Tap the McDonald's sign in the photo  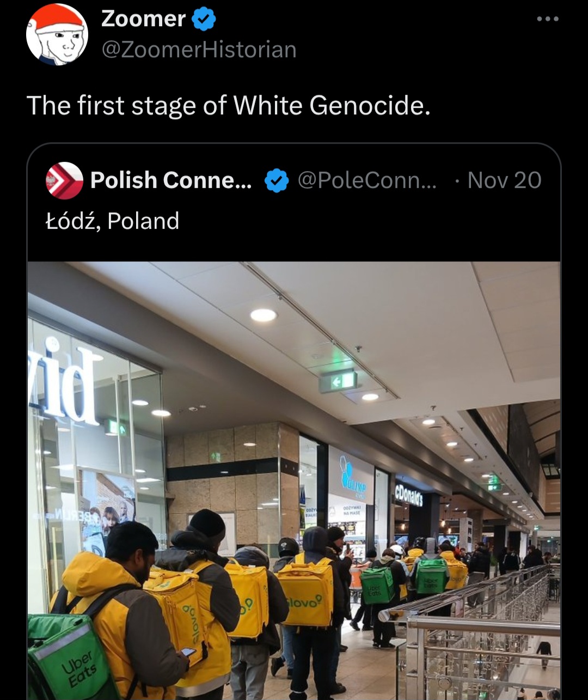(408, 495)
